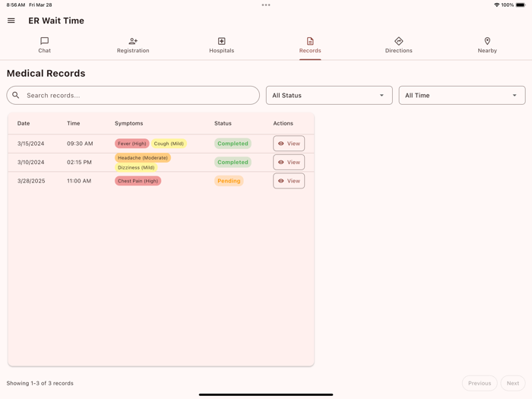This screenshot has width=532, height=399.
Task: Click the Actions column header
Action: (283, 123)
